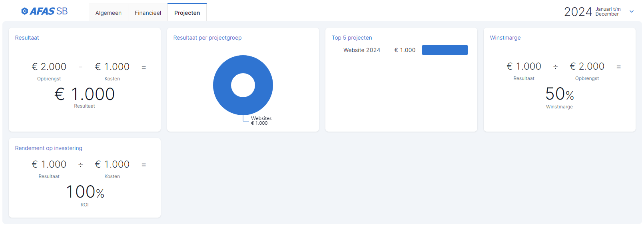Open the Top 5 projecten title
Viewport: 644px width, 226px height.
[352, 38]
